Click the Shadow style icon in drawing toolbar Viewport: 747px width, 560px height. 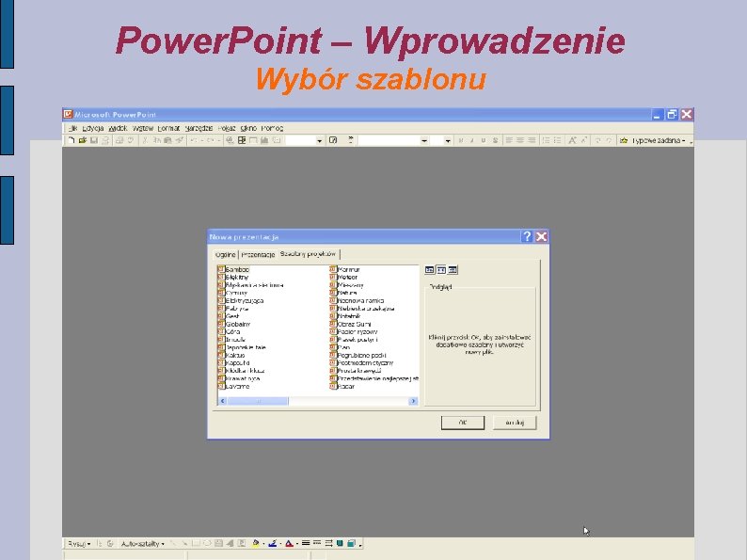tap(341, 543)
